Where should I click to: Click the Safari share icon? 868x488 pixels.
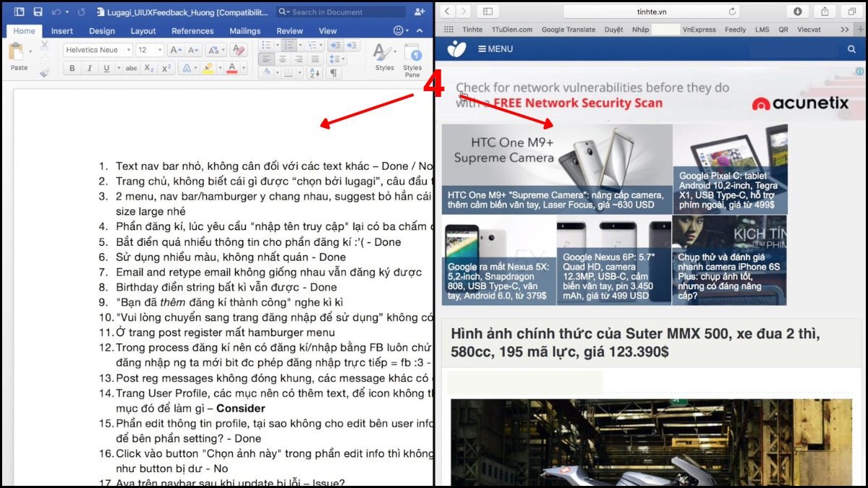pos(824,12)
